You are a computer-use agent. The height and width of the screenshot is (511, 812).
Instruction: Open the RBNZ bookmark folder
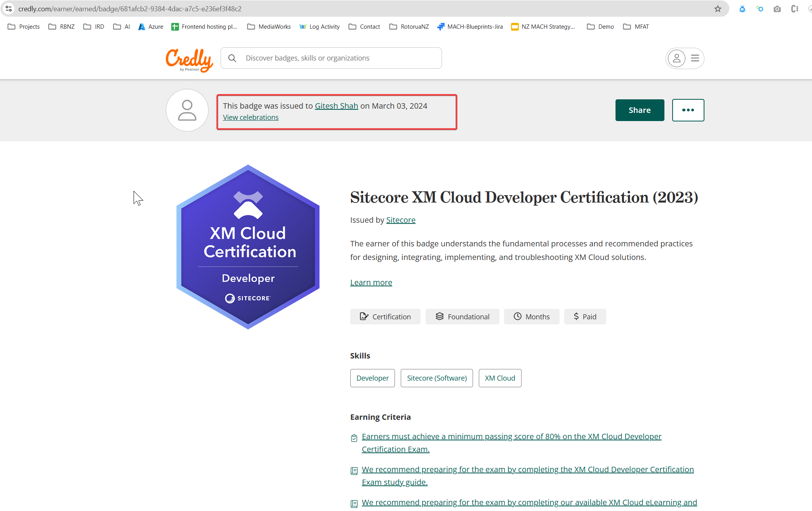tap(61, 26)
